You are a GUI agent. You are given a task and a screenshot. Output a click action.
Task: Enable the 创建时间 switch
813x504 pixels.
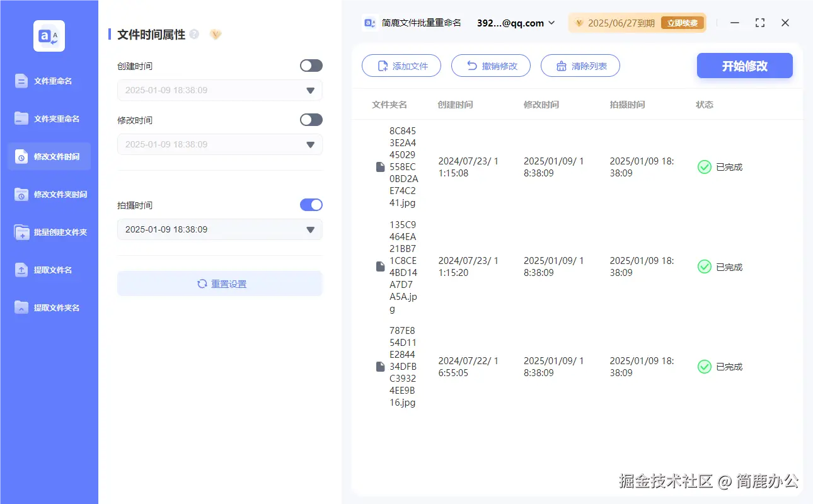[x=311, y=66]
